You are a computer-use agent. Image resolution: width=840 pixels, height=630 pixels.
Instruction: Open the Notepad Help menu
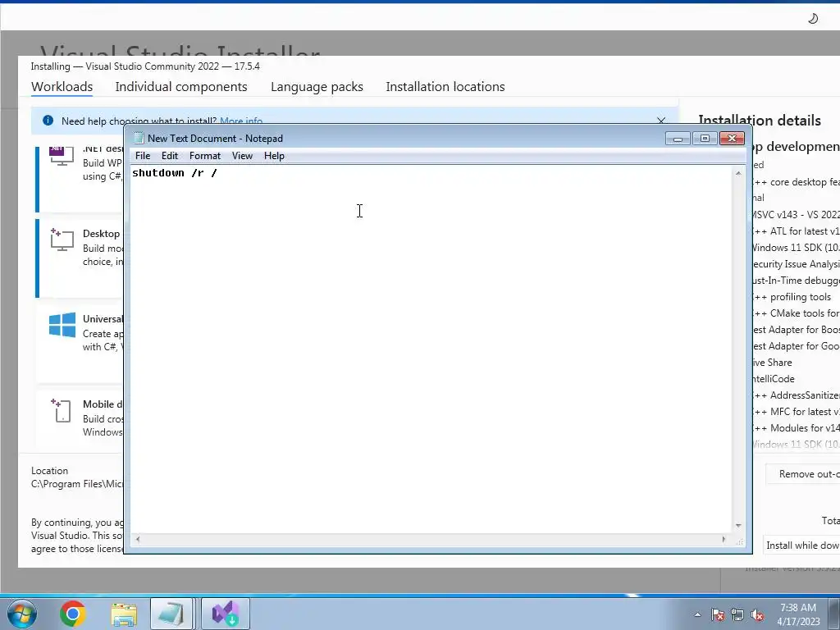click(x=274, y=156)
